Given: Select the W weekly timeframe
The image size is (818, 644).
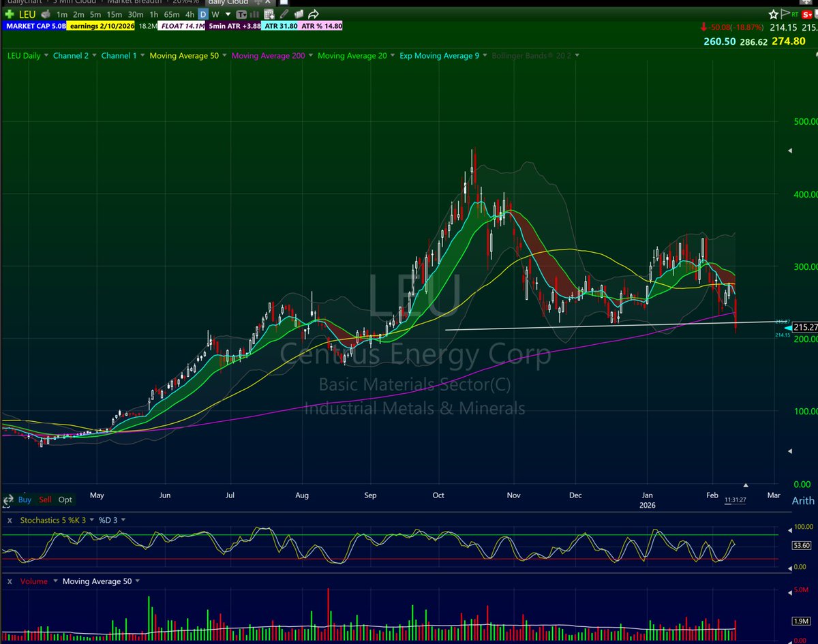Looking at the screenshot, I should tap(215, 14).
